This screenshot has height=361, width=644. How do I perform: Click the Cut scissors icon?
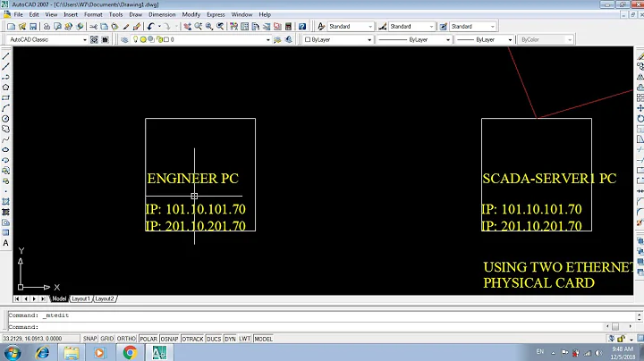tap(93, 26)
